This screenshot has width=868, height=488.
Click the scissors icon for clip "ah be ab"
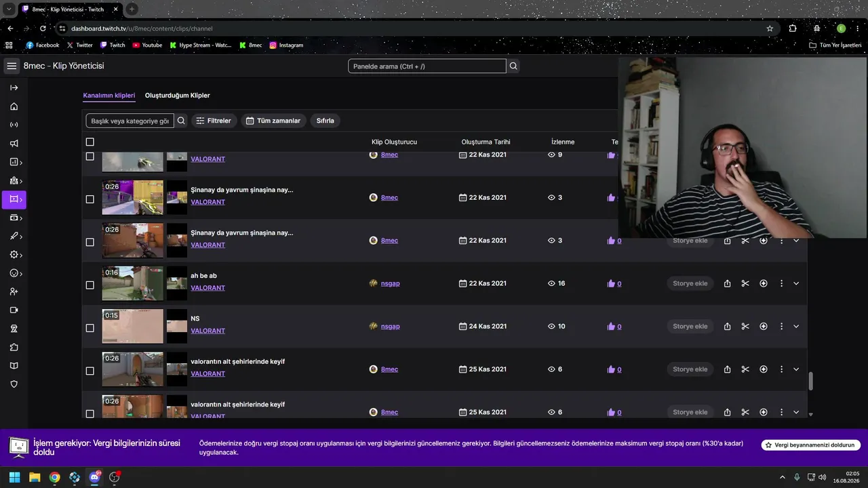click(745, 283)
